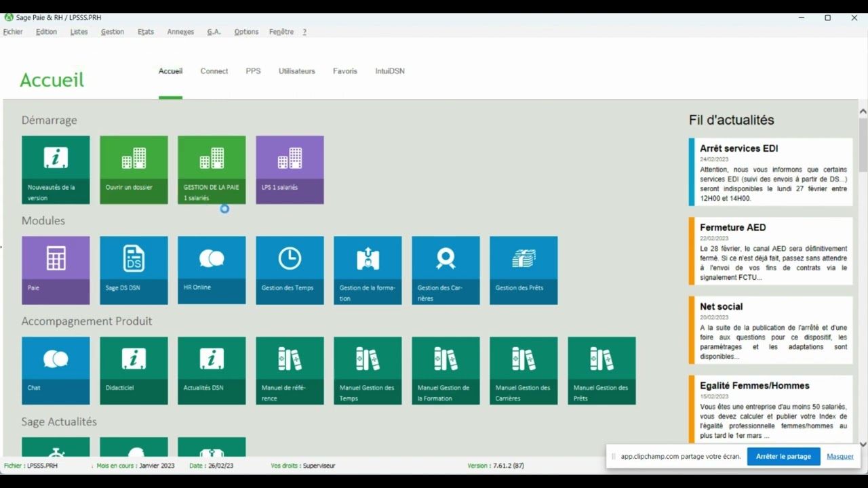Screen dimensions: 868x488
Task: Click the 'Accompagnement Produit' section heading
Action: (87, 321)
